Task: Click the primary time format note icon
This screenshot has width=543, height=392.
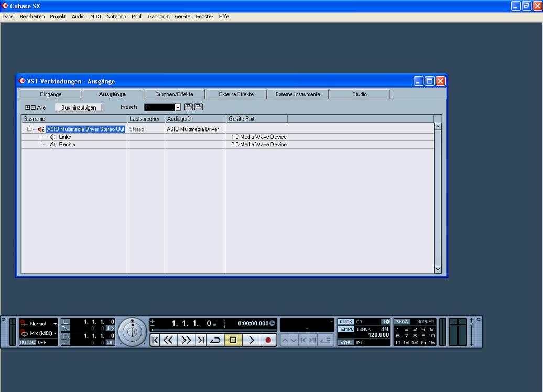Action: tap(215, 323)
